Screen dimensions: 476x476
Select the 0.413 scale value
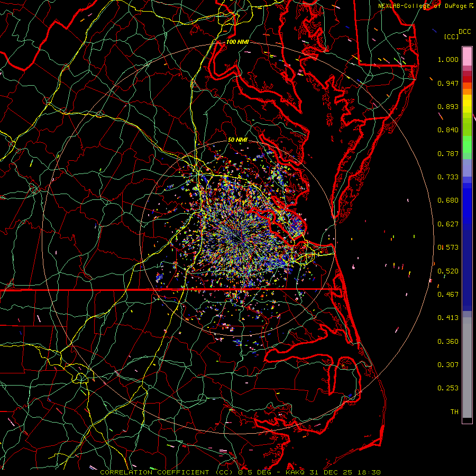(448, 318)
